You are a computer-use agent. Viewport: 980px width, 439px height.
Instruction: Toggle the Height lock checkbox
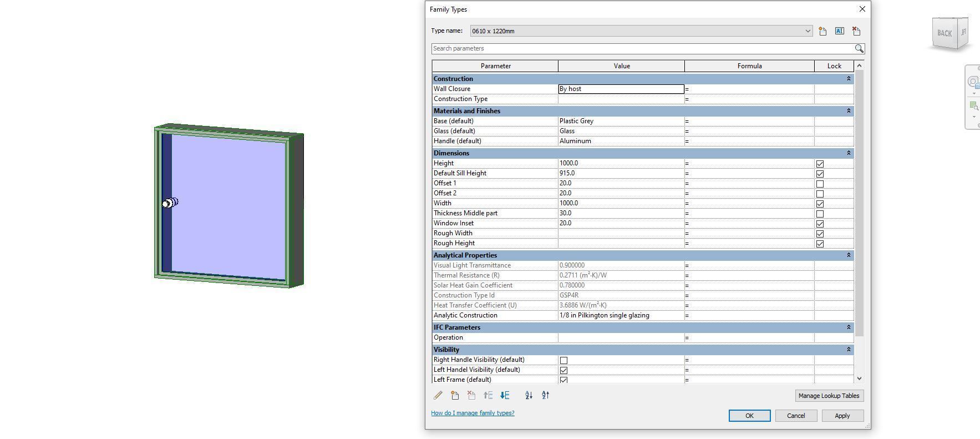tap(820, 164)
